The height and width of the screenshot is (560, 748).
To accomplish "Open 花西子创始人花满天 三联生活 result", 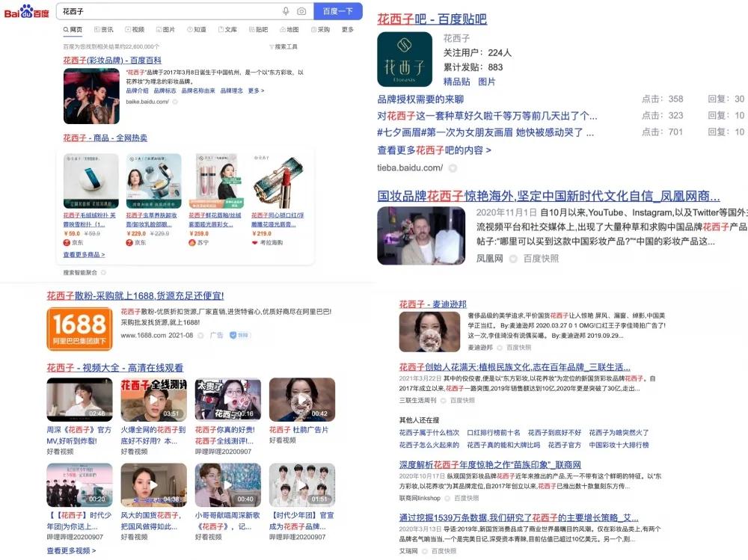I will point(515,367).
